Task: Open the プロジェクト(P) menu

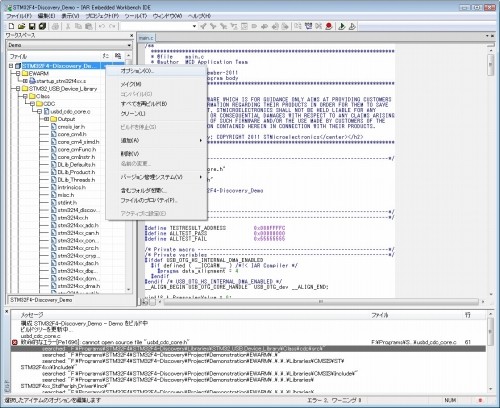Action: click(x=102, y=16)
